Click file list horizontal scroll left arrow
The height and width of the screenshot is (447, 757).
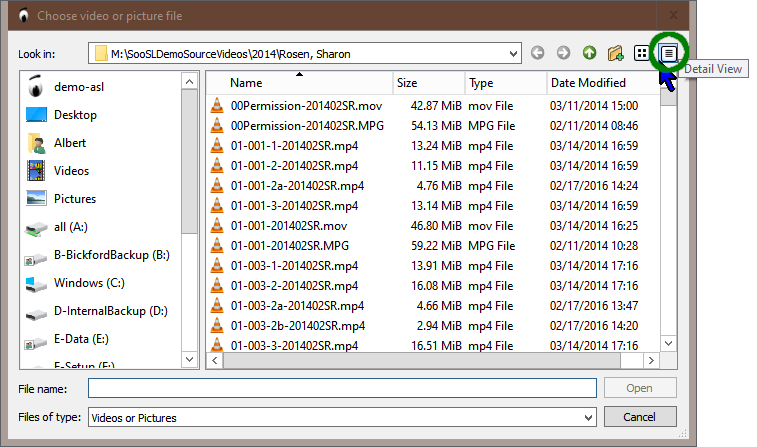click(215, 361)
